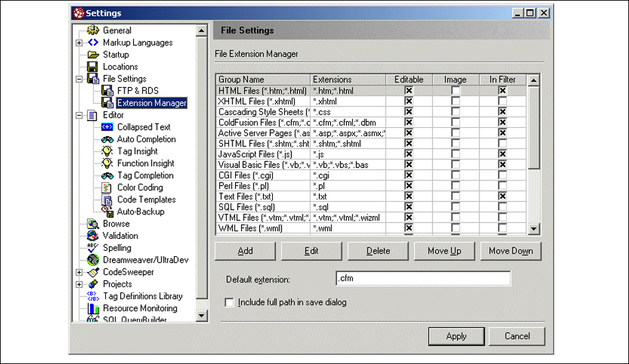
Task: Click the settings tree scrollbar thumb
Action: [201, 167]
